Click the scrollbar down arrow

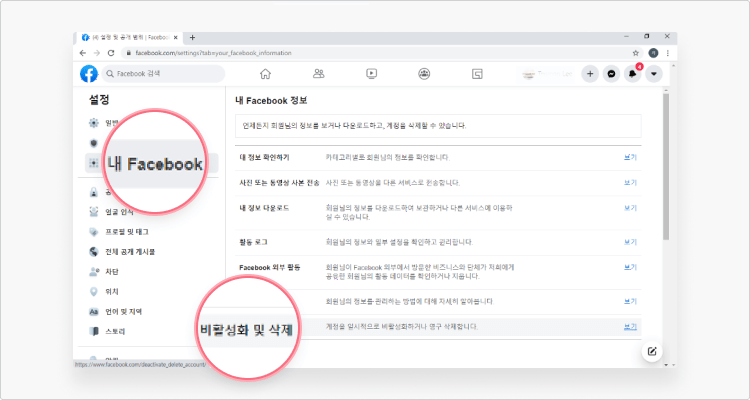(x=666, y=365)
